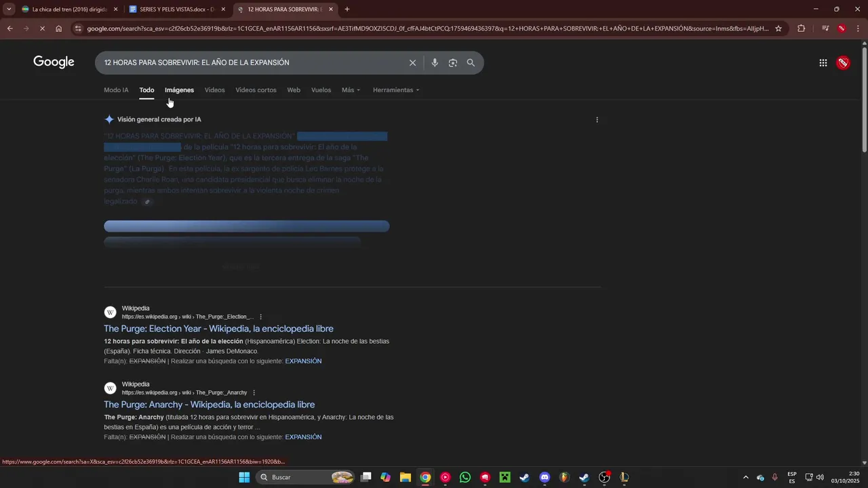The height and width of the screenshot is (488, 868).
Task: Switch to Vuelos results tab
Action: pyautogui.click(x=321, y=90)
